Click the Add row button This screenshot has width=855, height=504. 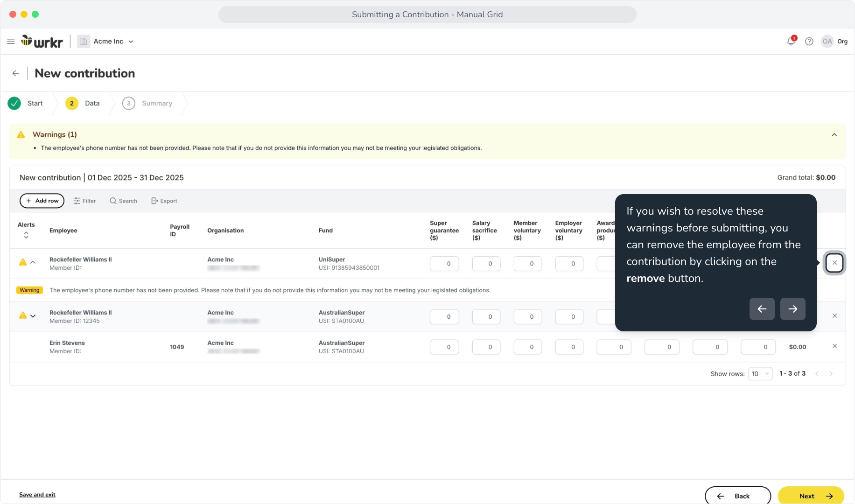coord(42,201)
